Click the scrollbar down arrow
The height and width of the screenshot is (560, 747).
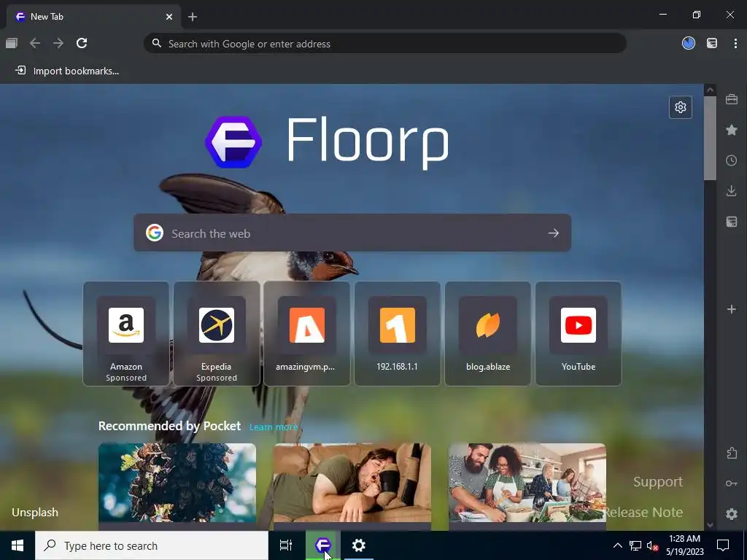click(710, 525)
